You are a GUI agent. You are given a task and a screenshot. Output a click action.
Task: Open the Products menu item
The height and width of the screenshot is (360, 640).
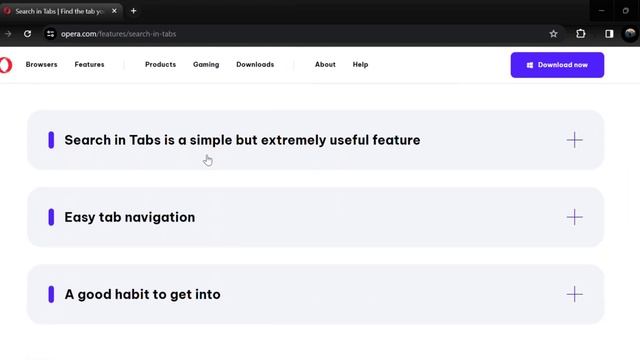(x=160, y=64)
